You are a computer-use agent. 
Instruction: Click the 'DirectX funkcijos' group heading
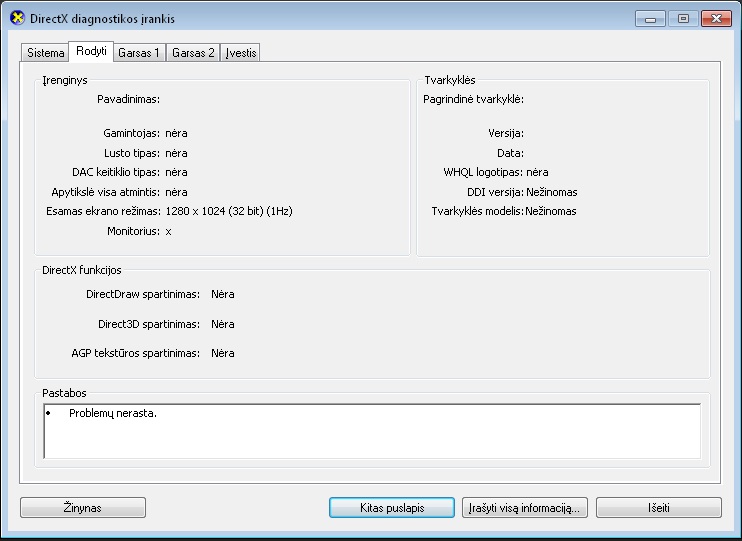[82, 270]
